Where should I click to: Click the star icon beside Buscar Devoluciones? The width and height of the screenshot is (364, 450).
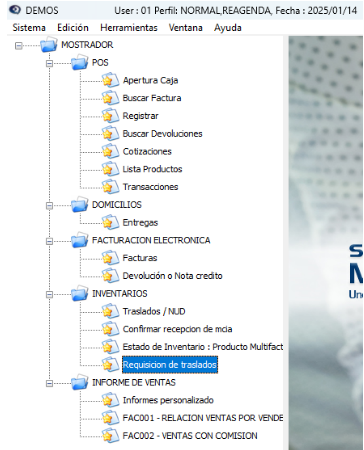(x=110, y=134)
